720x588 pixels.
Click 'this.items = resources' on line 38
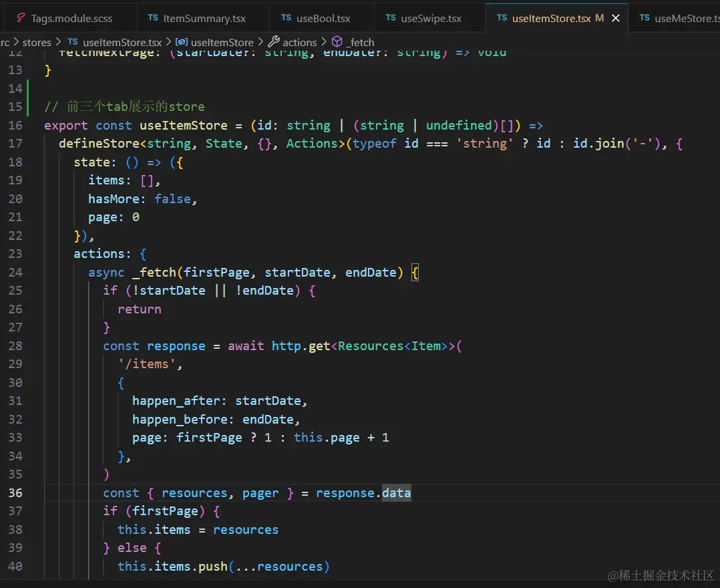[198, 530]
